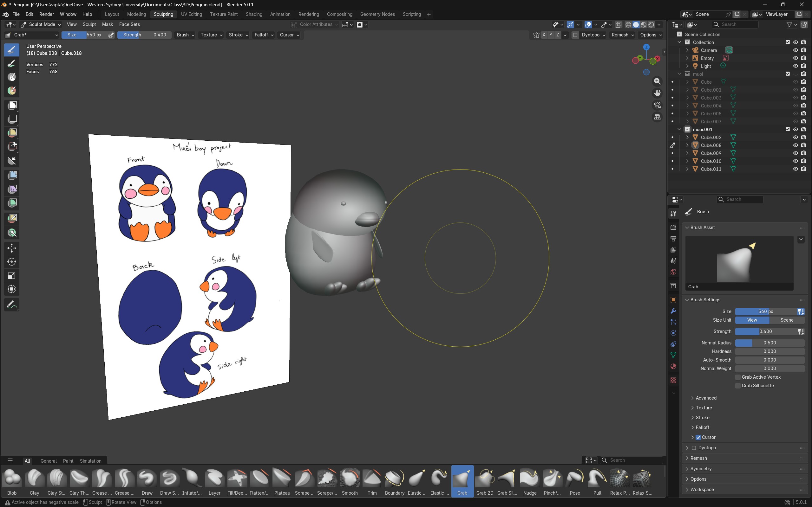The height and width of the screenshot is (507, 812).
Task: Switch to perspective/orthographic grid icon
Action: click(657, 117)
